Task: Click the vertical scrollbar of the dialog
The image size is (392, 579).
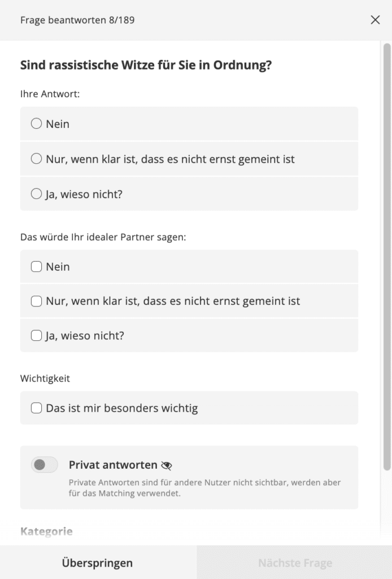Action: click(x=387, y=257)
